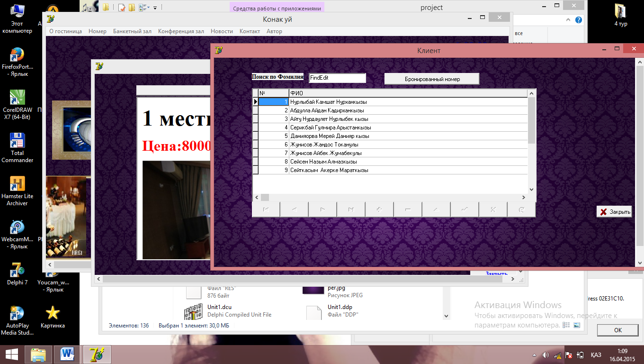
Task: Open the Банкетный зал menu
Action: [x=132, y=31]
